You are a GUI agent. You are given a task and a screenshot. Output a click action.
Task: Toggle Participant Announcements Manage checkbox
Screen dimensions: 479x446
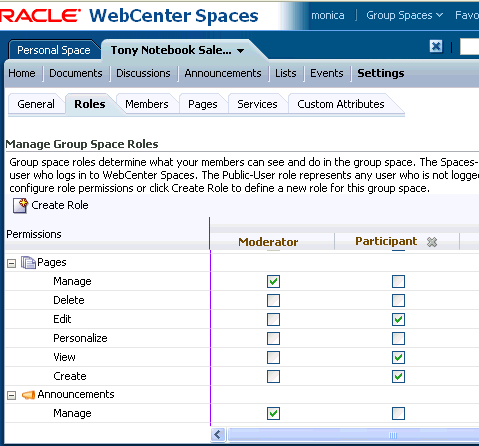(x=398, y=413)
